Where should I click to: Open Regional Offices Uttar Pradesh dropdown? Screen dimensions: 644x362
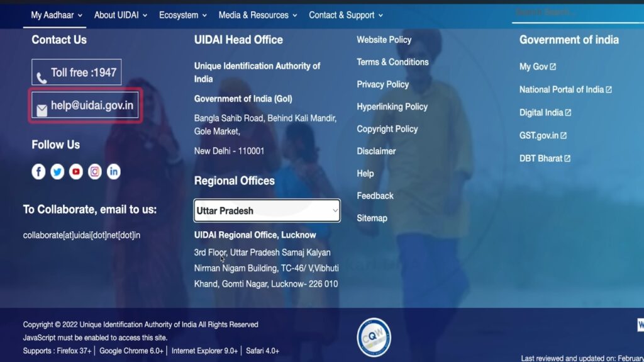point(267,211)
